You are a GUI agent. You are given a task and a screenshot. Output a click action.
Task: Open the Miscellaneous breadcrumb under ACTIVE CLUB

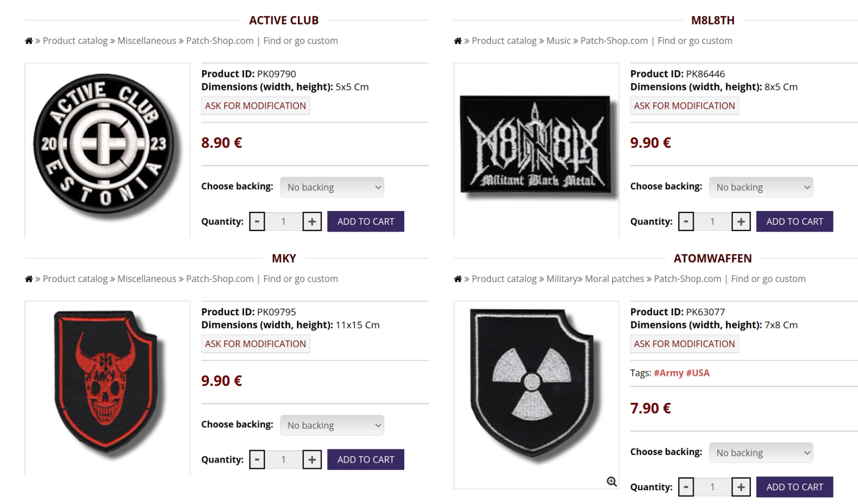click(147, 40)
